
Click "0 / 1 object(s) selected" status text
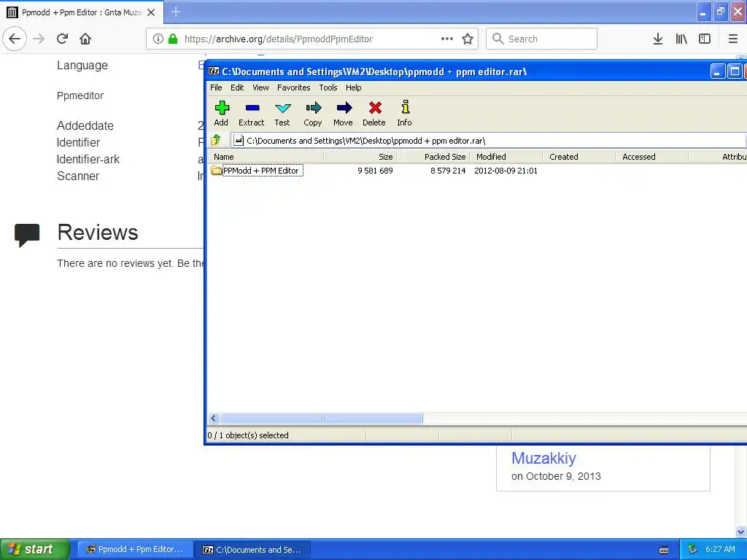click(248, 435)
